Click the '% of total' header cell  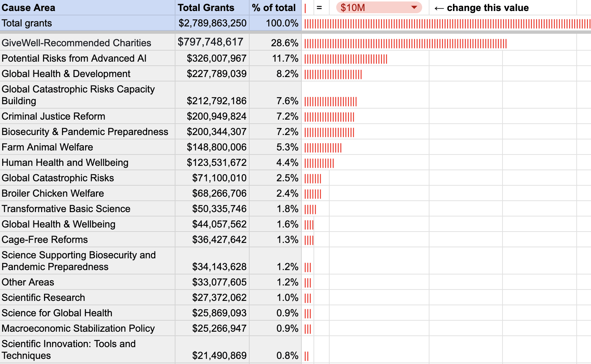(x=275, y=7)
